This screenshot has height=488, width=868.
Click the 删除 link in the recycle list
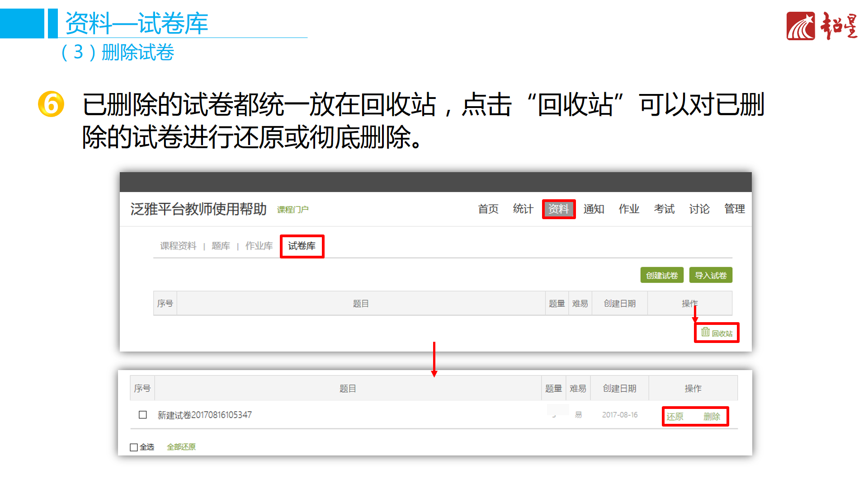pyautogui.click(x=712, y=417)
